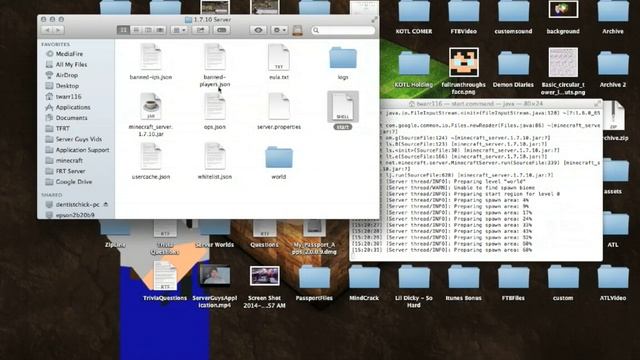Select FTBFiles desktop folder
This screenshot has height=360, width=640.
(x=513, y=277)
